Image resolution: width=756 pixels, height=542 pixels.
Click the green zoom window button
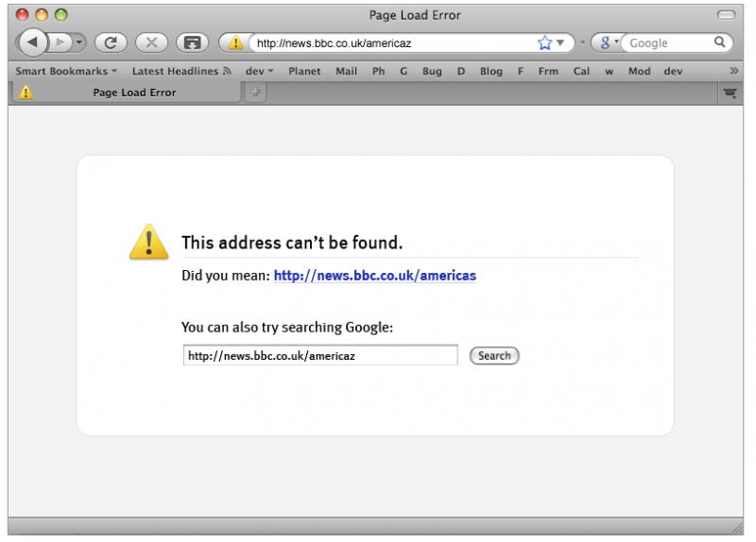(60, 15)
